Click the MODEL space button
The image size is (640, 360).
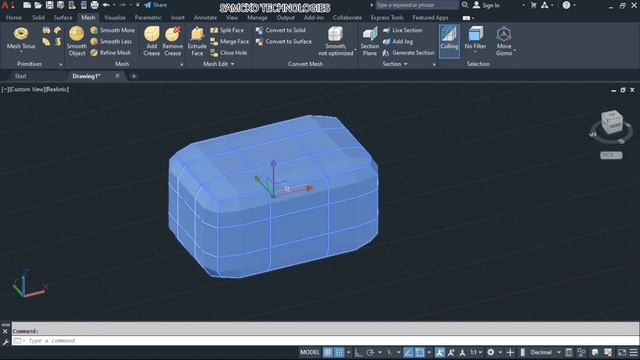(x=310, y=352)
